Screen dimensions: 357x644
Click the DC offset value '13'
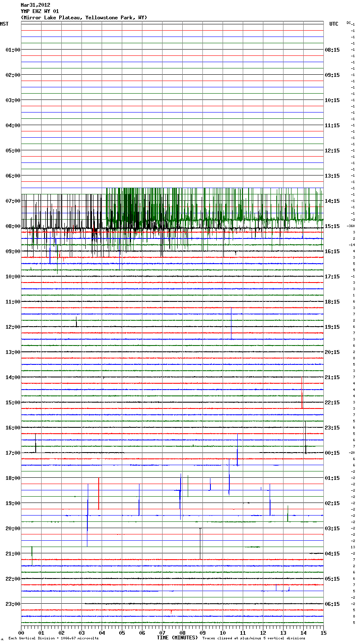point(353,547)
